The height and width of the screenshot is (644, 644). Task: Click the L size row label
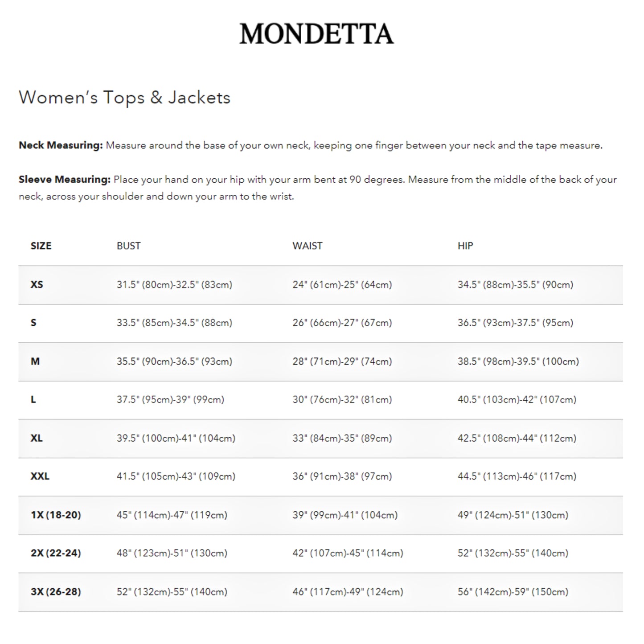click(33, 400)
